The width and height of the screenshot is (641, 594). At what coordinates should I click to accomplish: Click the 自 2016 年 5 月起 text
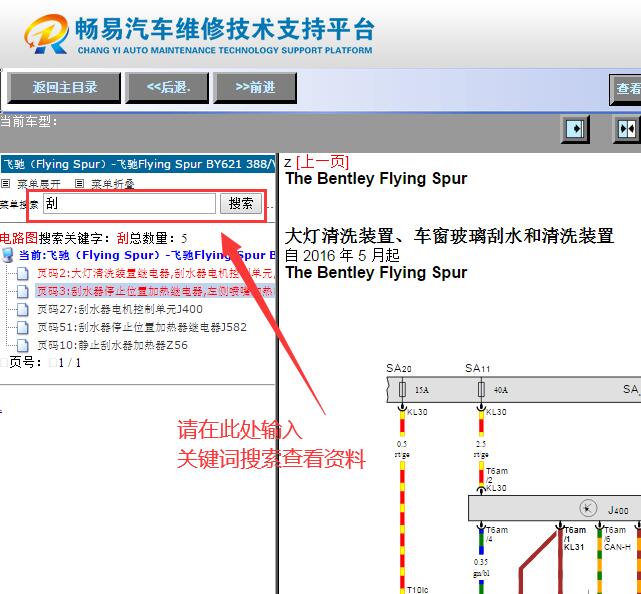[x=342, y=255]
